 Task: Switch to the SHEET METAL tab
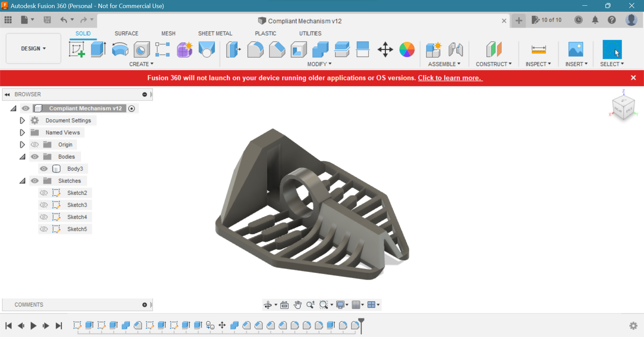tap(215, 33)
